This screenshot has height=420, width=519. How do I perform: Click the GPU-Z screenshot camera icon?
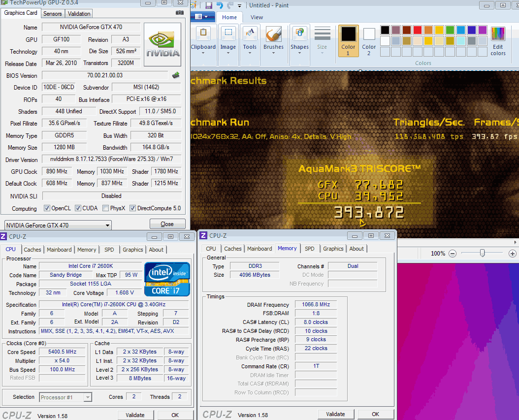[179, 13]
